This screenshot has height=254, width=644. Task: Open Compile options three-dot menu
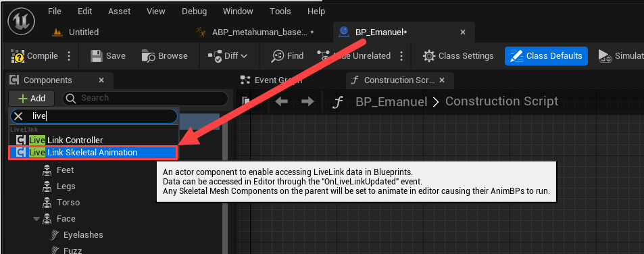pos(69,56)
